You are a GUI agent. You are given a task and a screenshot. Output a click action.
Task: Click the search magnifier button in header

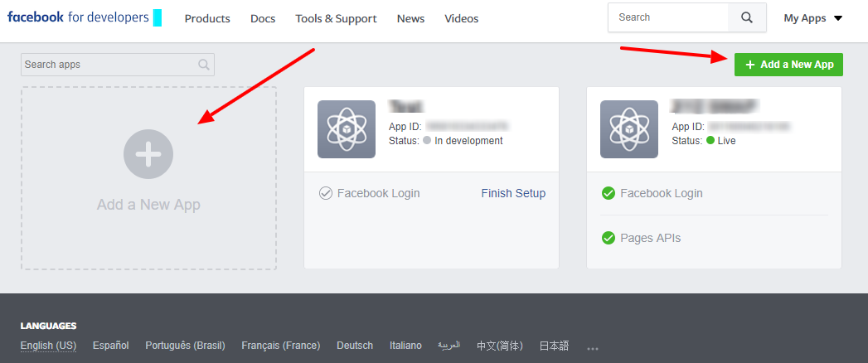(747, 17)
